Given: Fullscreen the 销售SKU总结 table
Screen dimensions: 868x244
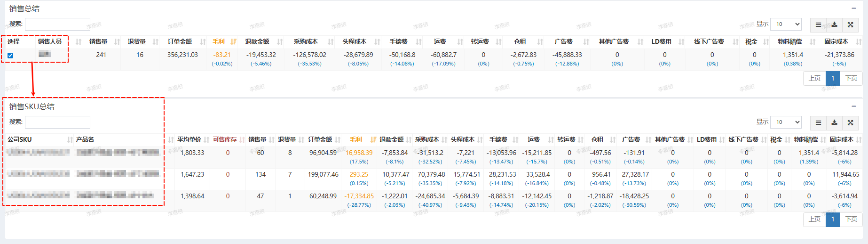Looking at the screenshot, I should point(850,122).
